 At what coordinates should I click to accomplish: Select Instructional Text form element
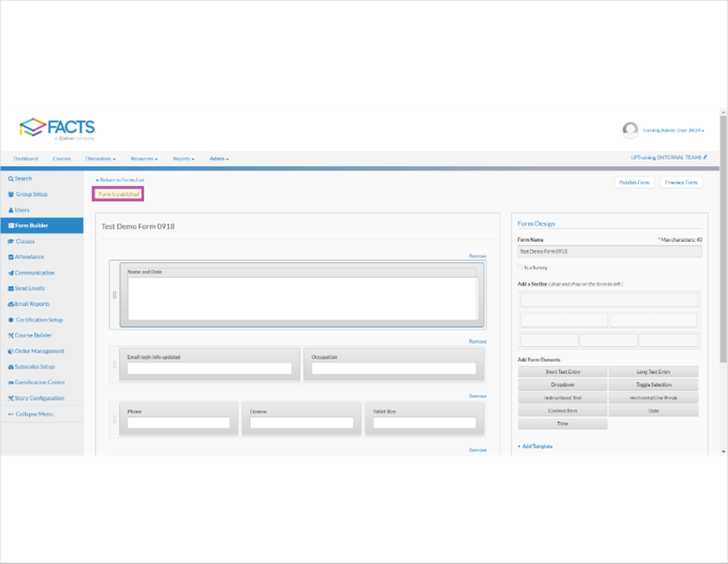click(x=563, y=398)
